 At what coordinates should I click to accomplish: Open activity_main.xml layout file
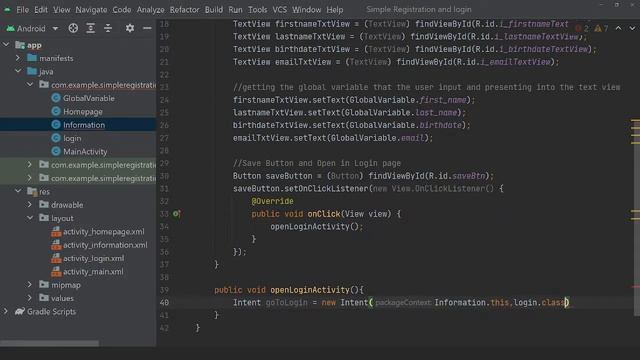(93, 271)
